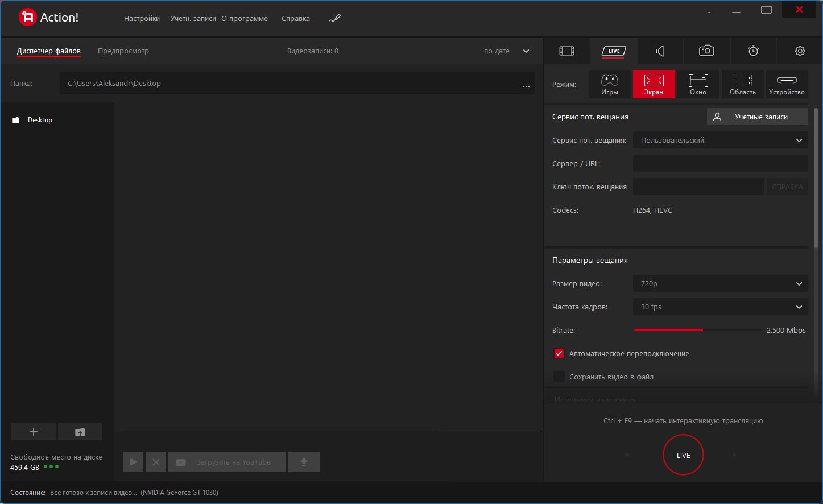
Task: Click the status text Все готово к записи видео
Action: pos(93,493)
